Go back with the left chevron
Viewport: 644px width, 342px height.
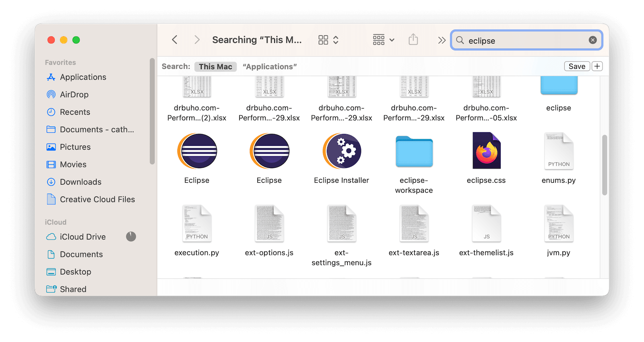click(175, 40)
